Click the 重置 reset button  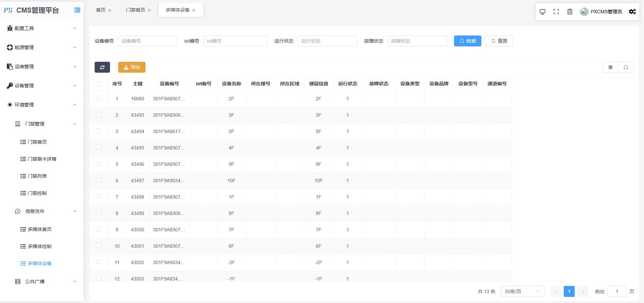pos(499,41)
